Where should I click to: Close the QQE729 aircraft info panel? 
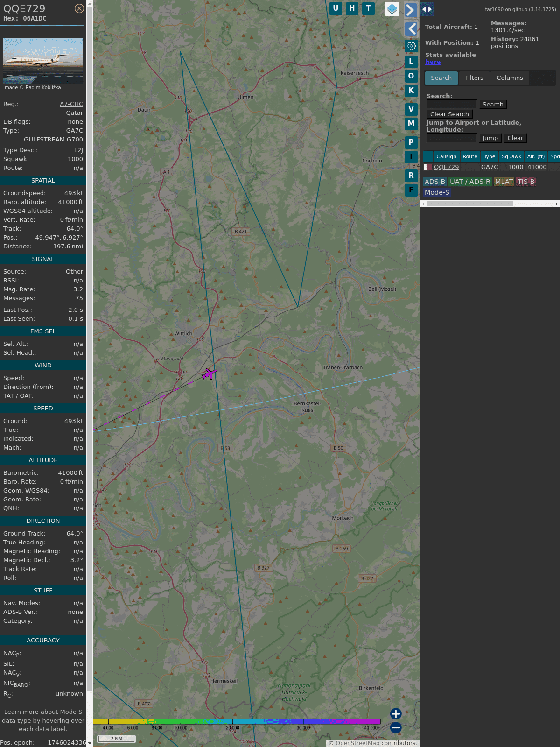[x=79, y=8]
